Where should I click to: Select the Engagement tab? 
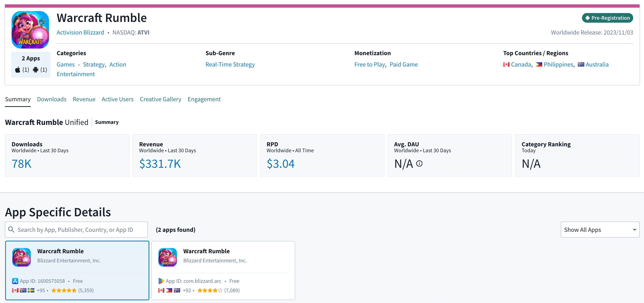click(x=204, y=99)
